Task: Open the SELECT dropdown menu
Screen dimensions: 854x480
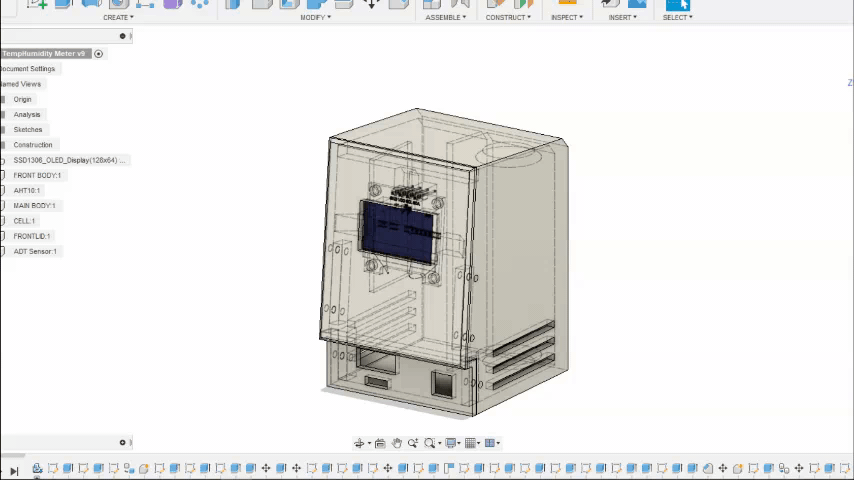Action: [678, 17]
